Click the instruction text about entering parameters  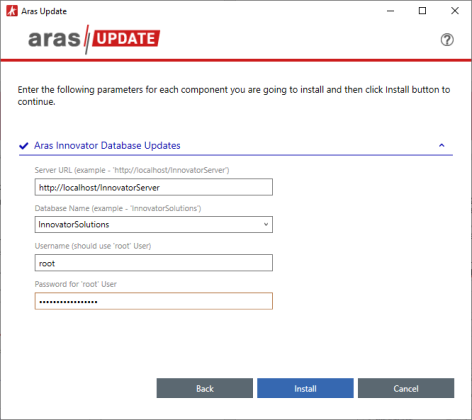(234, 96)
